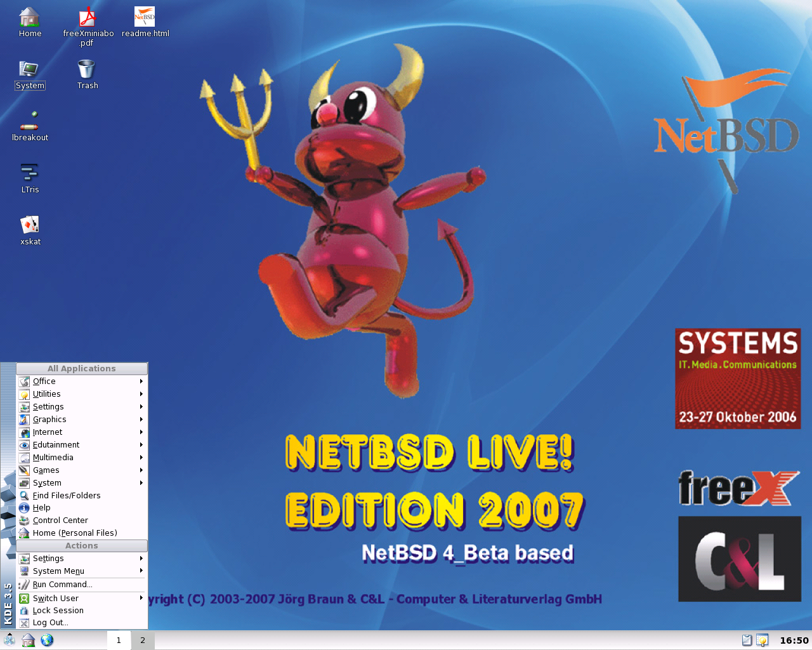
Task: Open readme.html desktop icon
Action: 145,22
